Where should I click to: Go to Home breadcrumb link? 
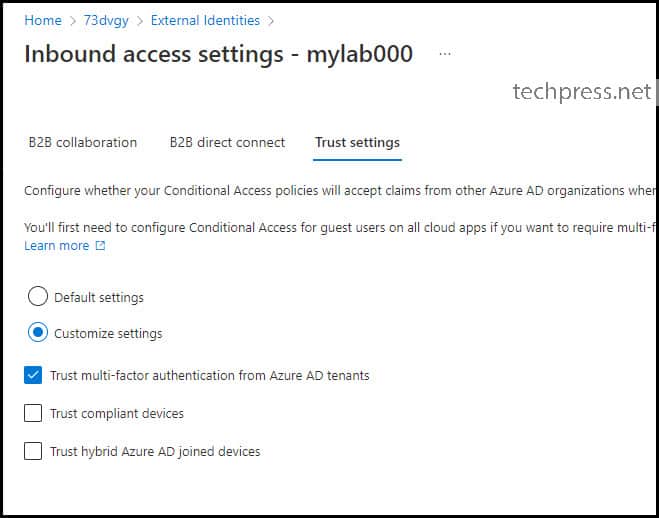[43, 20]
